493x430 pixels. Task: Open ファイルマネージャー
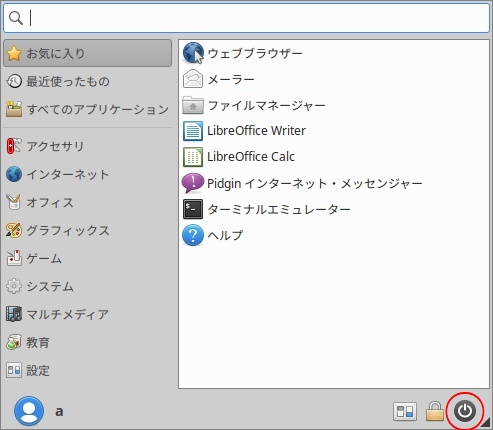click(x=334, y=105)
